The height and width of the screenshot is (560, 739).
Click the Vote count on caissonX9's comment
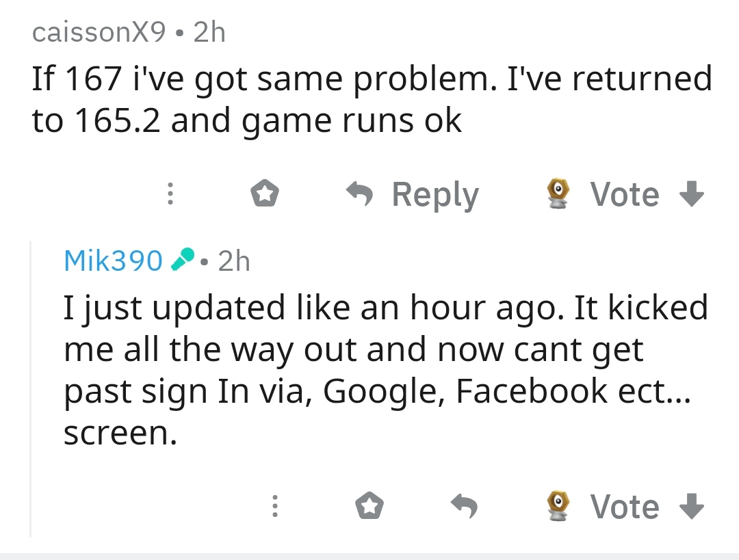pyautogui.click(x=624, y=195)
